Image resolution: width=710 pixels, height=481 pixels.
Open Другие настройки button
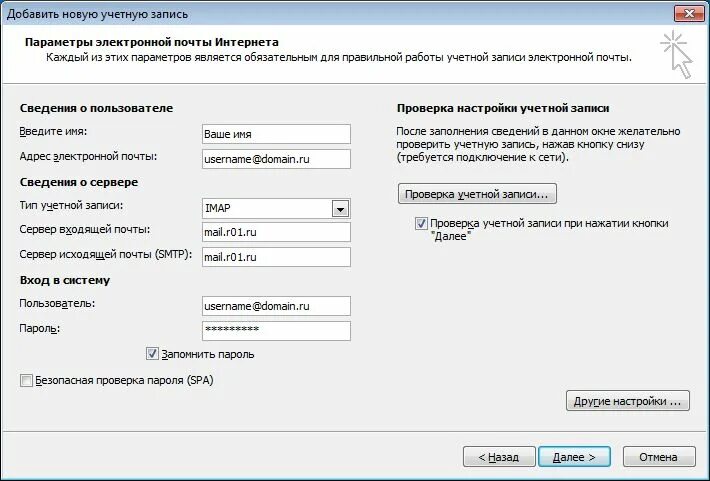[x=628, y=401]
